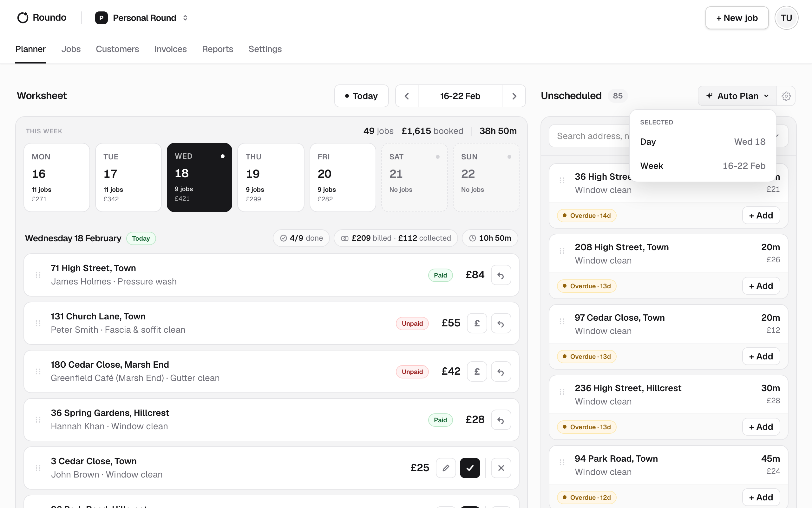The image size is (812, 508).
Task: Jump to Today in the worksheet
Action: click(361, 96)
